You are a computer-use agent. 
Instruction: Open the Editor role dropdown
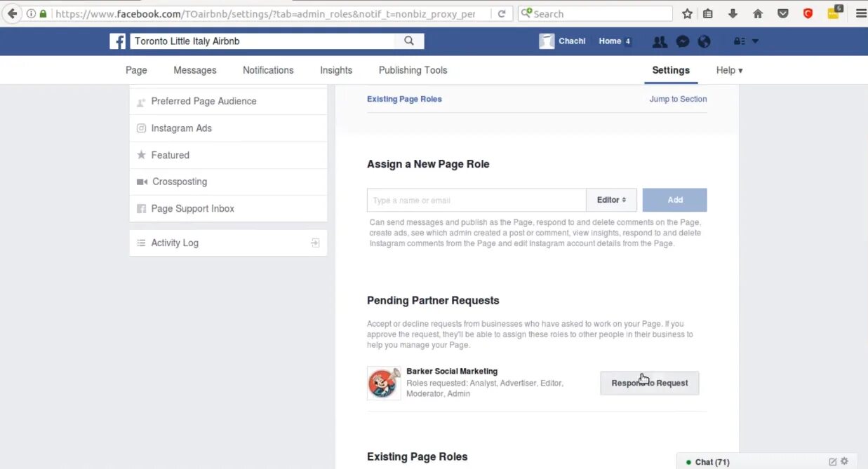(611, 200)
